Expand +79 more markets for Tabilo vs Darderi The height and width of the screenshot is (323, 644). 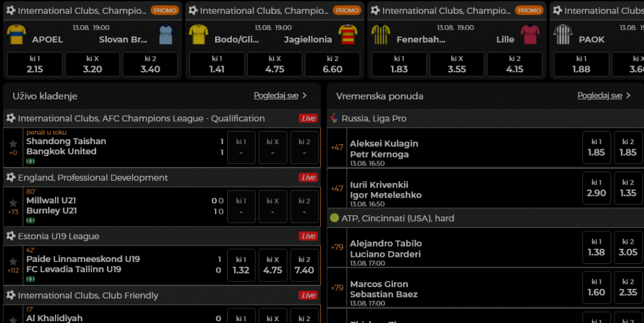pyautogui.click(x=337, y=248)
